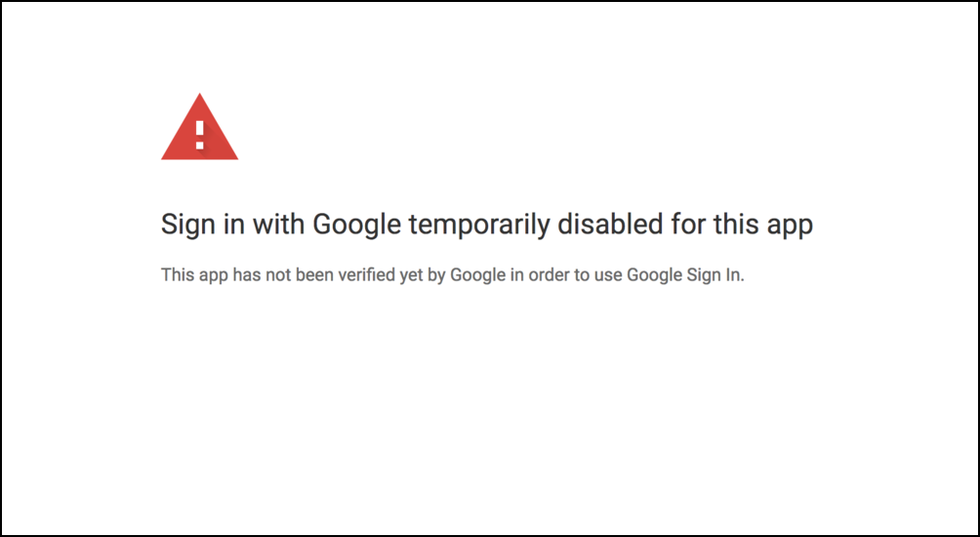Image resolution: width=980 pixels, height=537 pixels.
Task: Click the word "Google" in the heading
Action: [x=356, y=226]
